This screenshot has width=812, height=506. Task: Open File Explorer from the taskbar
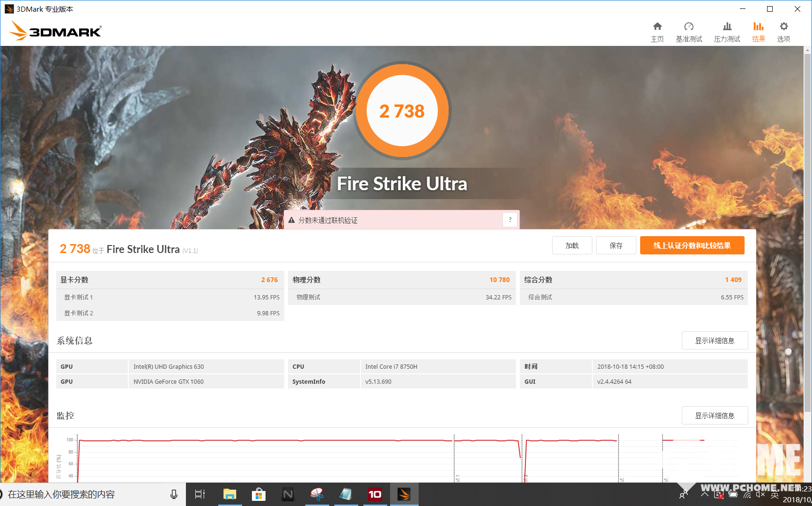pos(229,494)
